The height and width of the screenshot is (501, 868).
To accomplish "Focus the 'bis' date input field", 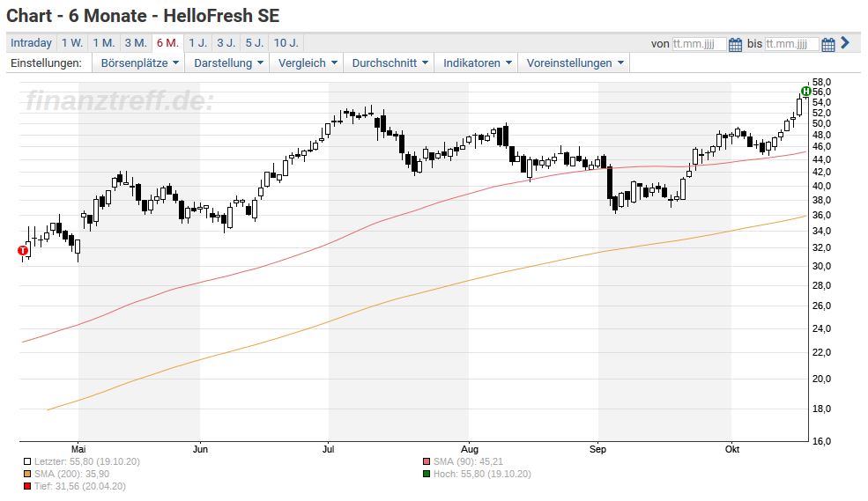I will pyautogui.click(x=791, y=44).
